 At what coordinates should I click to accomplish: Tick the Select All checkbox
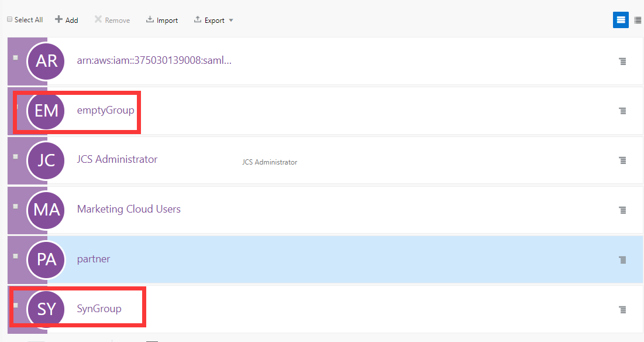(9, 19)
